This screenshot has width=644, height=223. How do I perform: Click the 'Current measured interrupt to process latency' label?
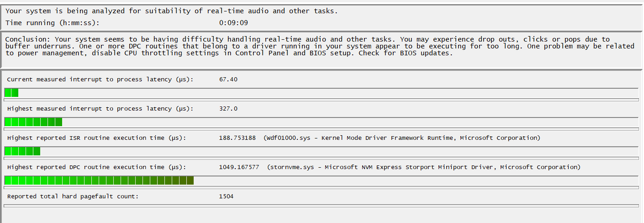pos(100,80)
